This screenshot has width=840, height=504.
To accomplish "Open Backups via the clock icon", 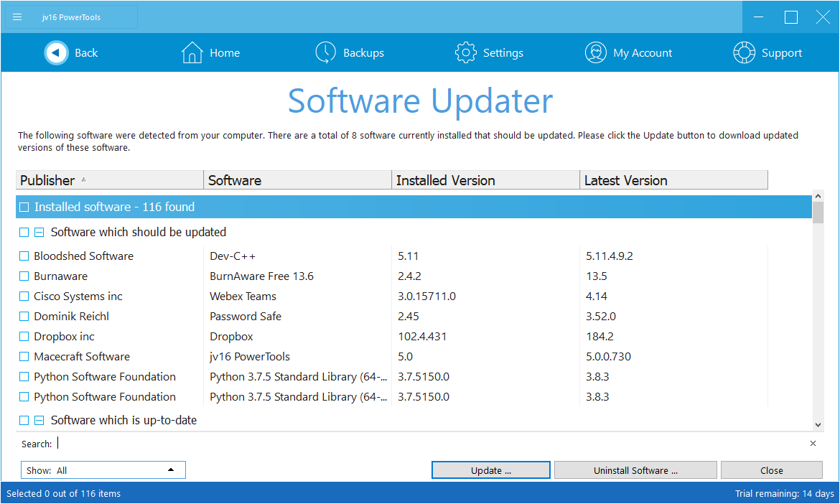I will tap(325, 52).
